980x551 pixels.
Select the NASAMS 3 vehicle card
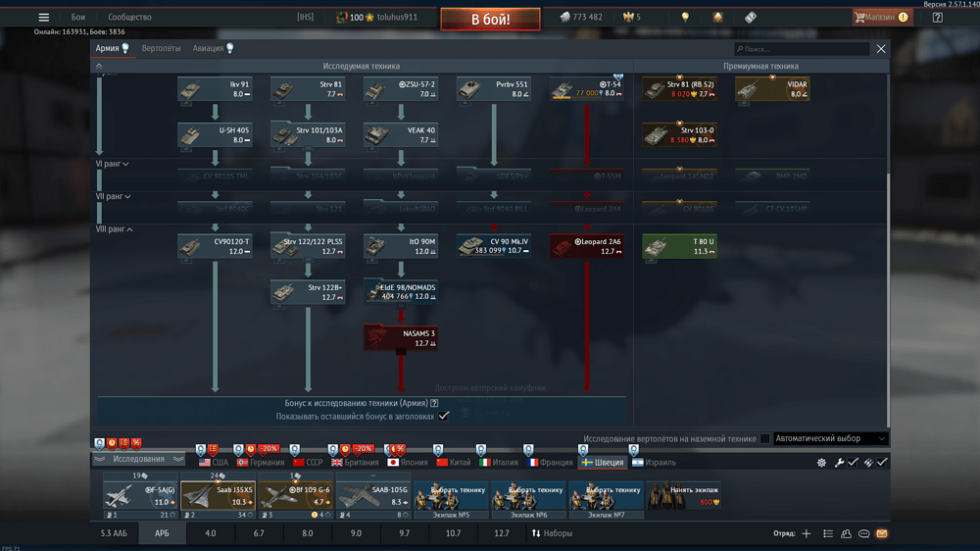coord(401,338)
